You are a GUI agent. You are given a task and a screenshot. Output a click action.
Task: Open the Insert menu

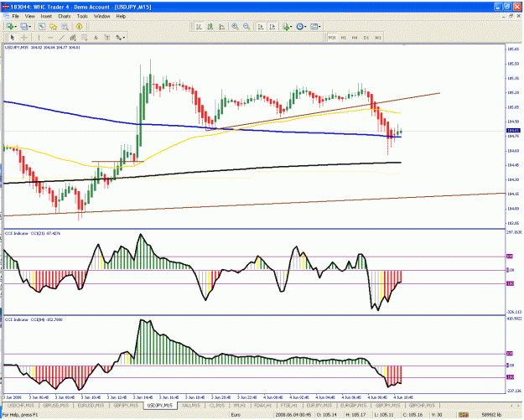click(x=46, y=16)
